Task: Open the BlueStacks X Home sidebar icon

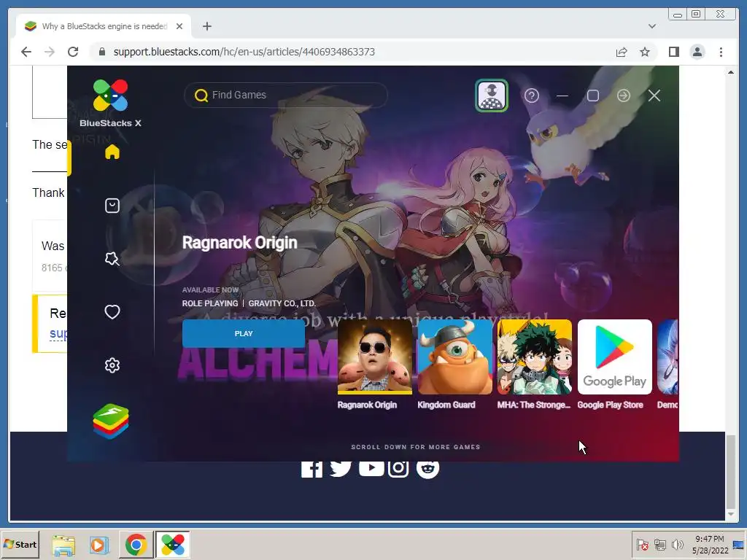Action: coord(112,152)
